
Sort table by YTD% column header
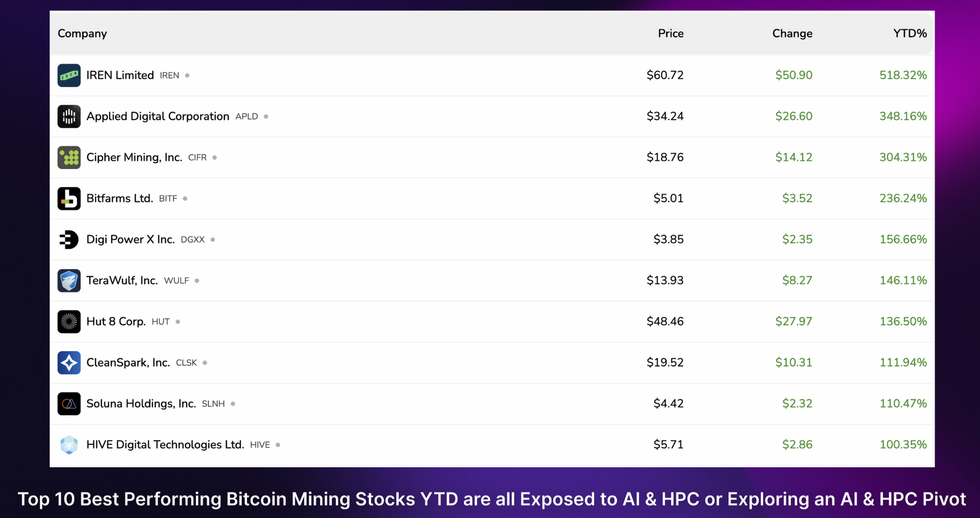point(909,33)
